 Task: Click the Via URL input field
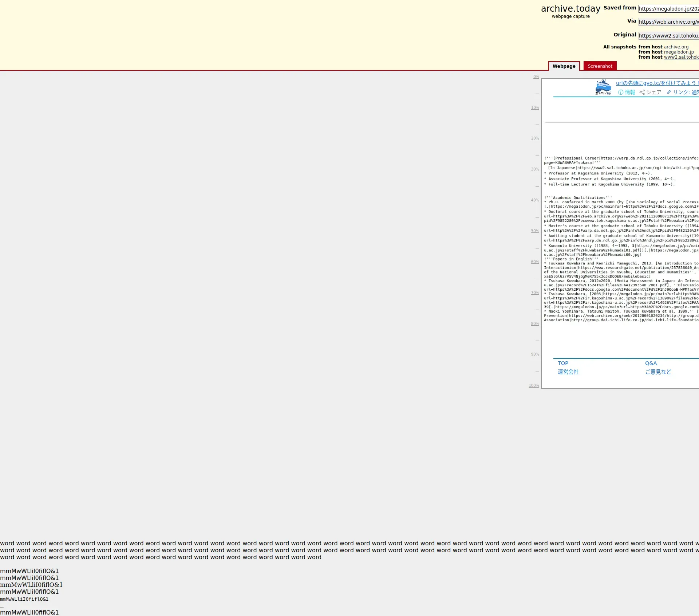(x=669, y=22)
